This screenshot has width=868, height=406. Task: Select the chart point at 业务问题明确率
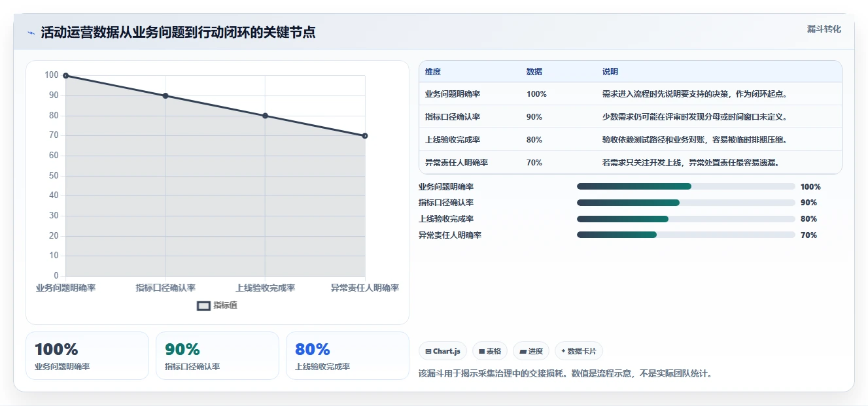[65, 76]
